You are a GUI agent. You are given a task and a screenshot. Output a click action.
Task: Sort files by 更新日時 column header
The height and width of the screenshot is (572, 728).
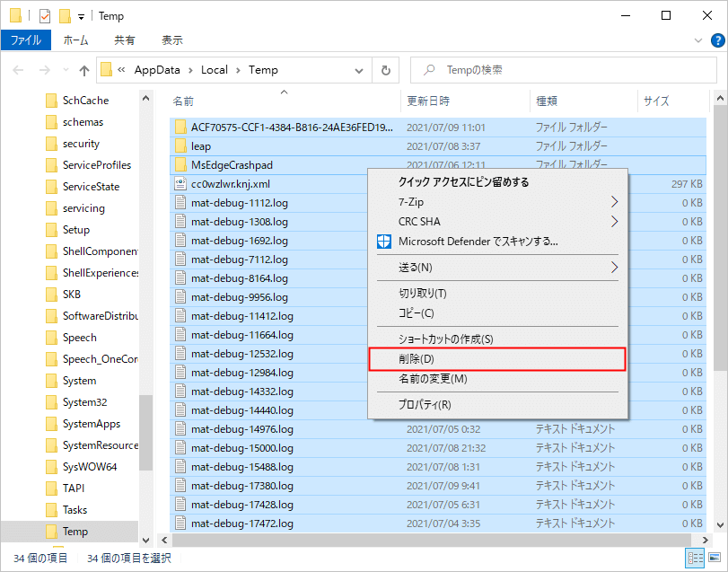(429, 101)
